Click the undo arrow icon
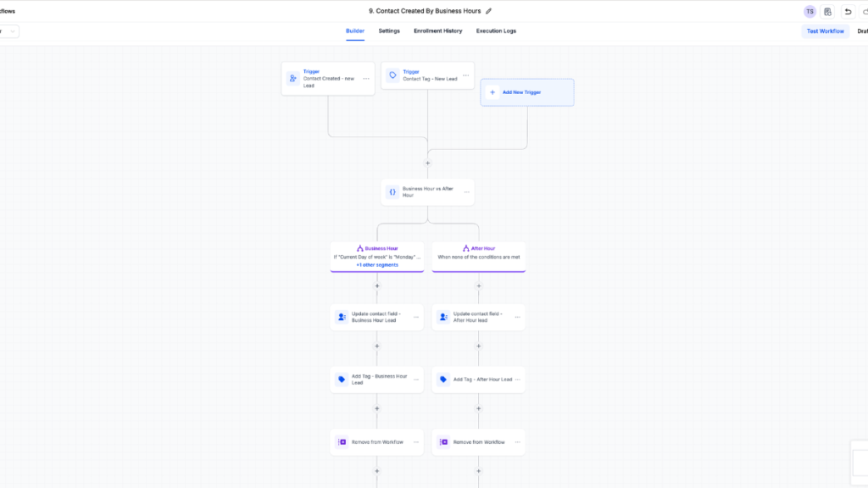The height and width of the screenshot is (488, 868). pos(848,12)
